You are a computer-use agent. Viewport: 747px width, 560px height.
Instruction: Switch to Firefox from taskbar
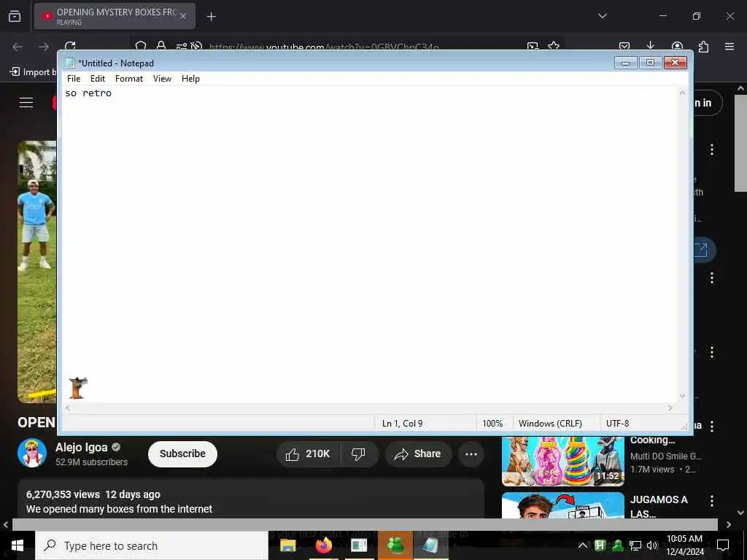click(x=323, y=545)
